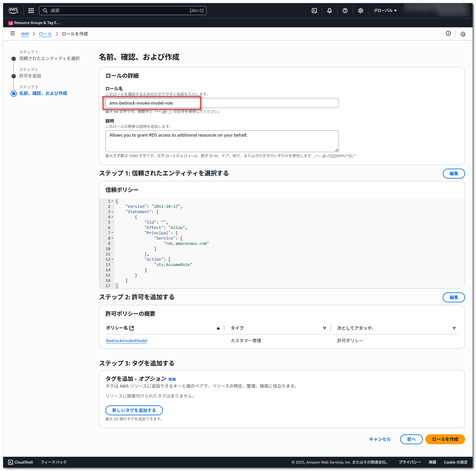The height and width of the screenshot is (471, 476).
Task: Click IAM breadcrumb link
Action: coord(25,34)
